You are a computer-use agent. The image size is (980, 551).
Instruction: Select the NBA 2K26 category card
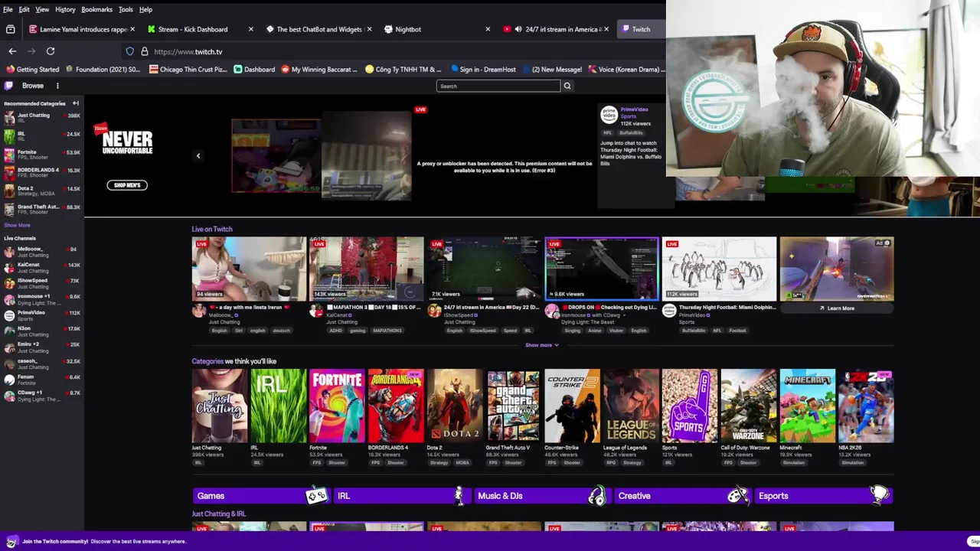(867, 406)
